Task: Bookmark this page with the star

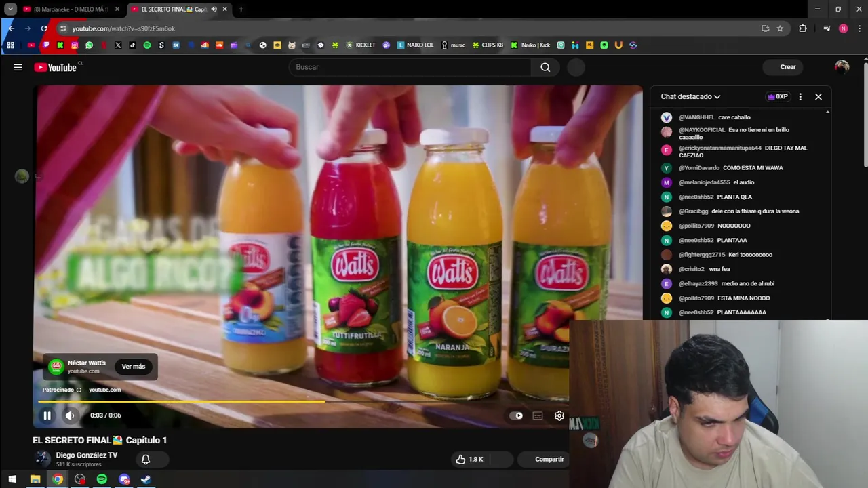Action: (780, 28)
